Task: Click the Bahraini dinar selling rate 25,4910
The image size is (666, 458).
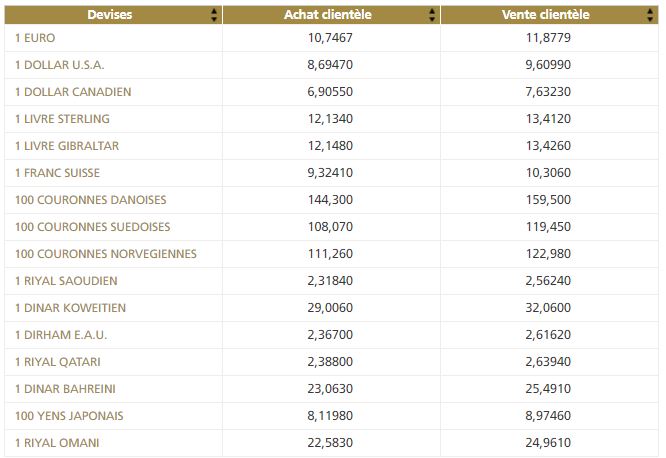Action: pos(546,389)
